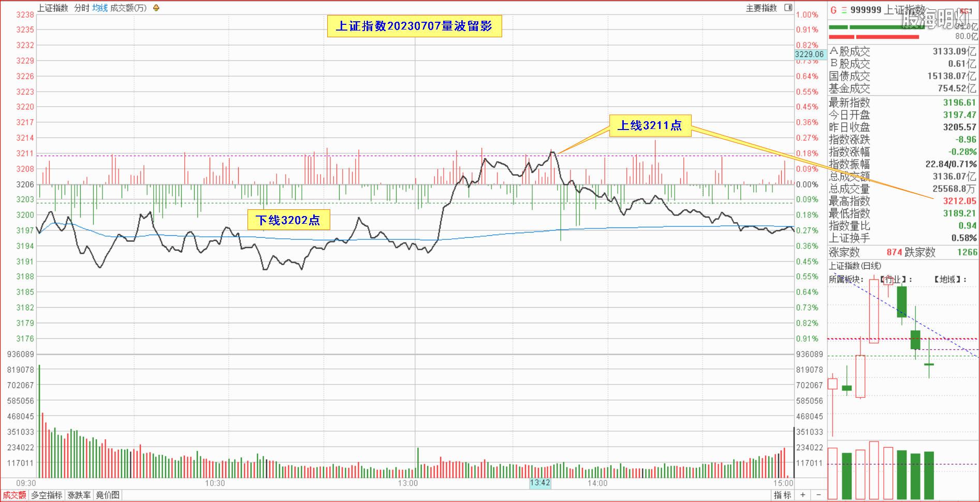Click the 指数涨跌 value -8.96
This screenshot has height=502, width=980.
966,139
